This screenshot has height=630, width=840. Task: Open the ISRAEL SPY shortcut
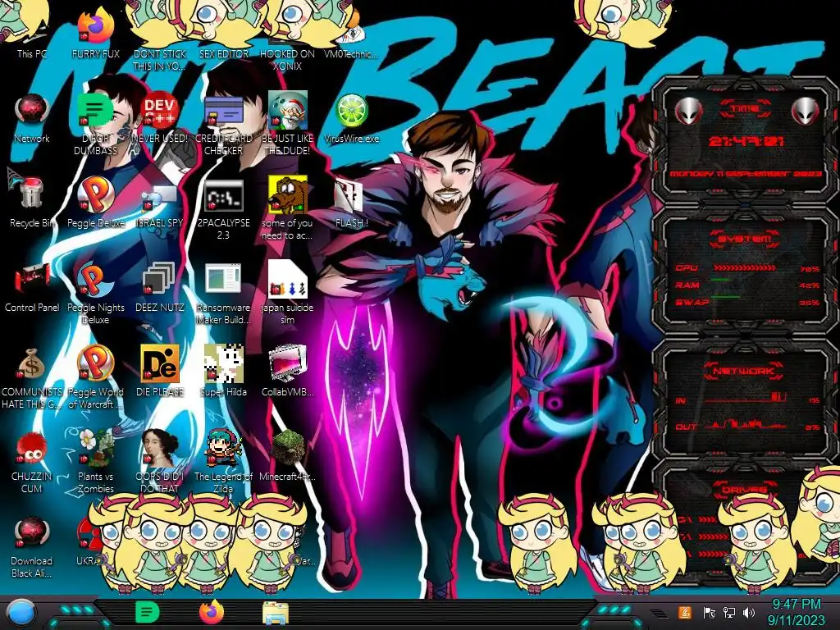tap(160, 199)
